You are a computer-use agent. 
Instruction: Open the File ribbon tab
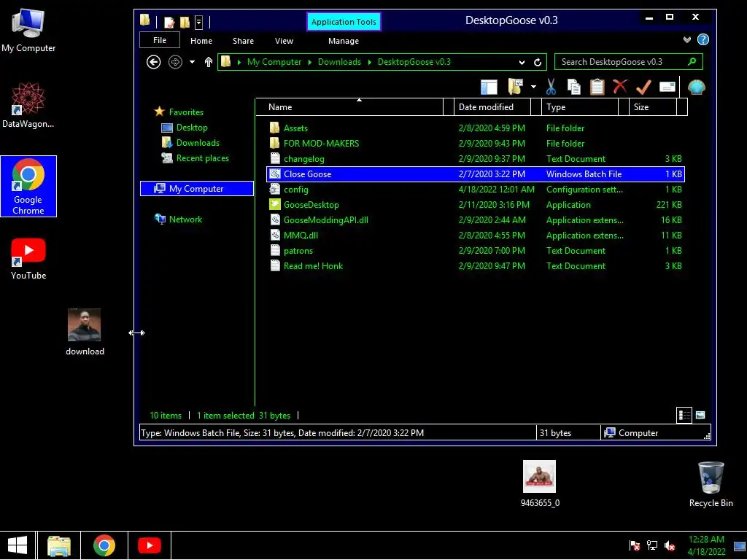(x=160, y=40)
